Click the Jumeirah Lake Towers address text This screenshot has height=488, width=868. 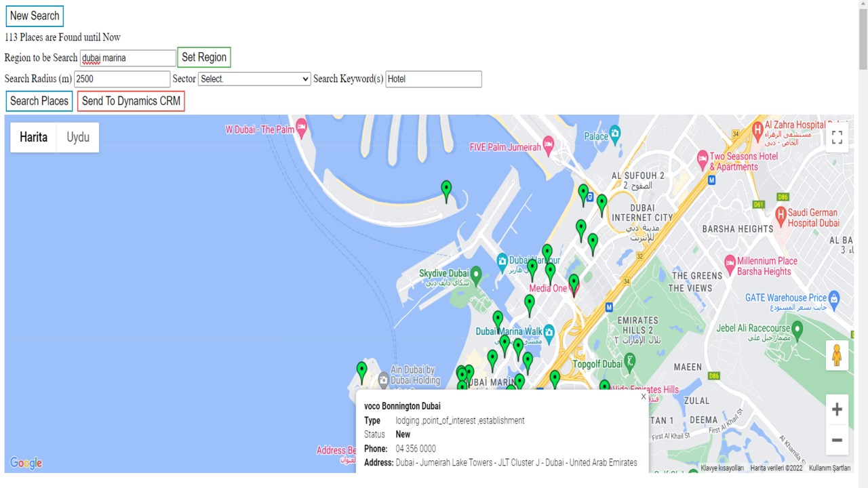pyautogui.click(x=517, y=462)
